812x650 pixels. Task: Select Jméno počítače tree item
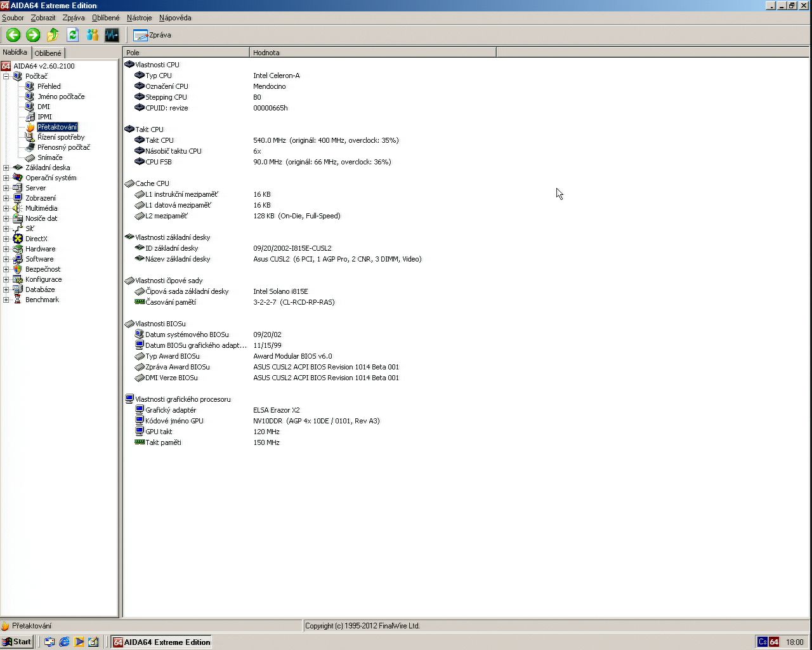[61, 96]
